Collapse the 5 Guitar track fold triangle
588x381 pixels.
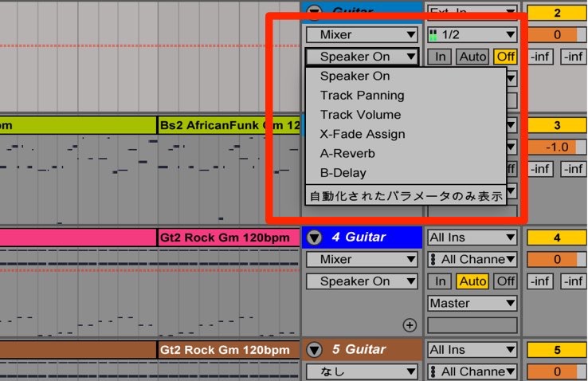pyautogui.click(x=314, y=349)
